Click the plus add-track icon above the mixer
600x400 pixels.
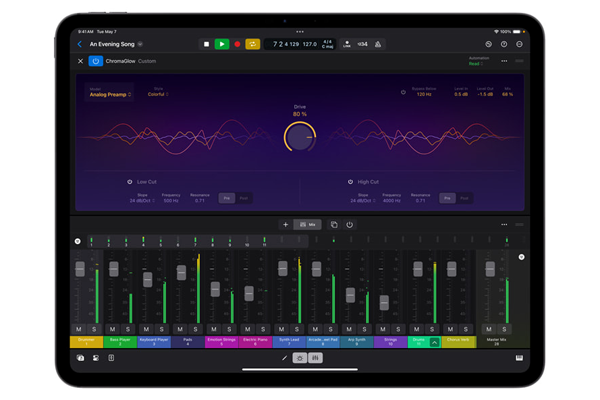285,225
